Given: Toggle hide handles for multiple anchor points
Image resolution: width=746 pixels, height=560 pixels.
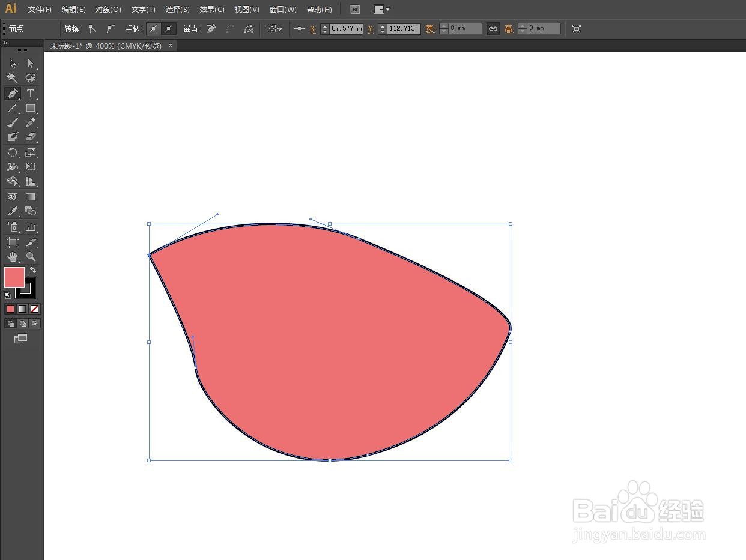Looking at the screenshot, I should click(169, 29).
